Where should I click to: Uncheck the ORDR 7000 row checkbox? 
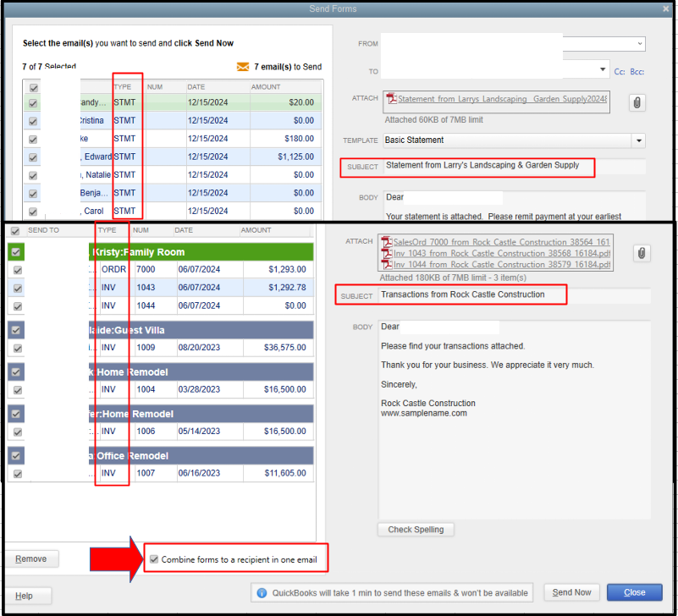(x=18, y=270)
